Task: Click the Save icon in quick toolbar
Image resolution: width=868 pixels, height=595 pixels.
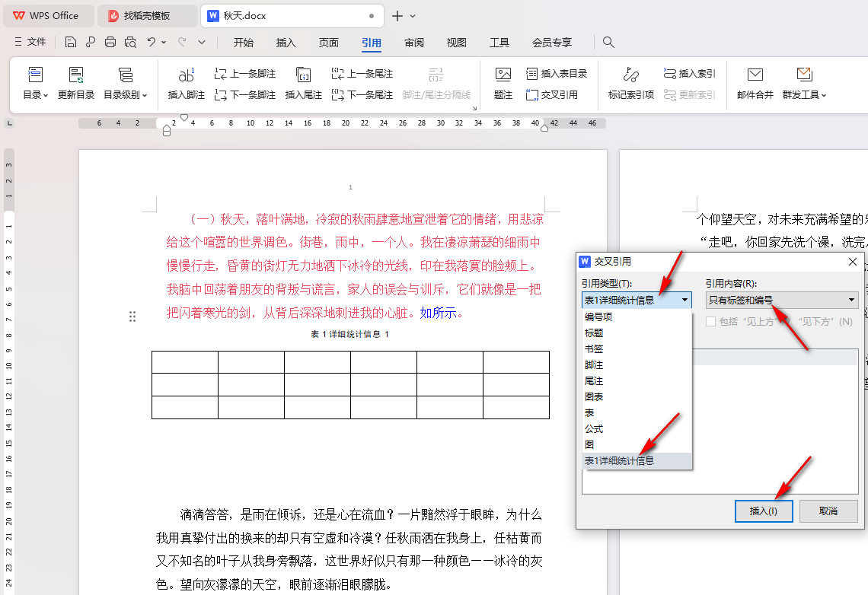Action: [70, 42]
